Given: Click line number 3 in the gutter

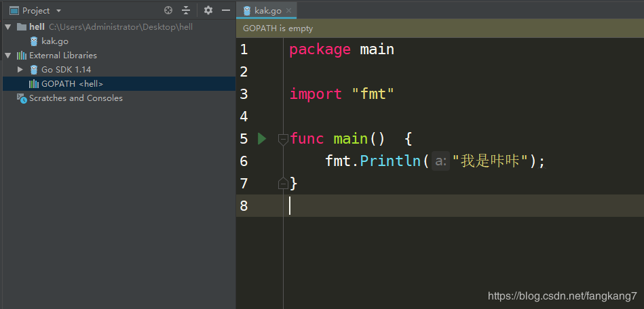Looking at the screenshot, I should pyautogui.click(x=244, y=94).
